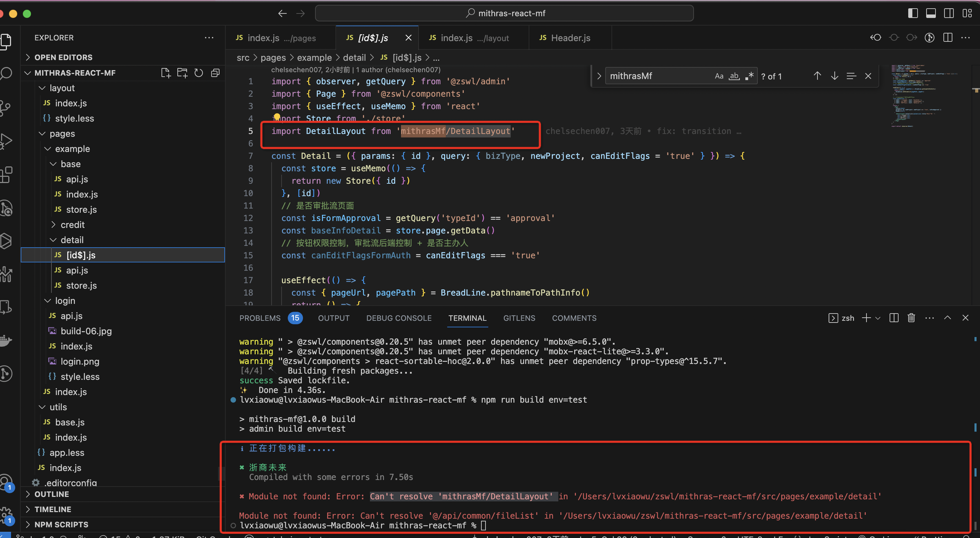Switch to the PROBLEMS panel tab
This screenshot has width=980, height=538.
pos(260,318)
